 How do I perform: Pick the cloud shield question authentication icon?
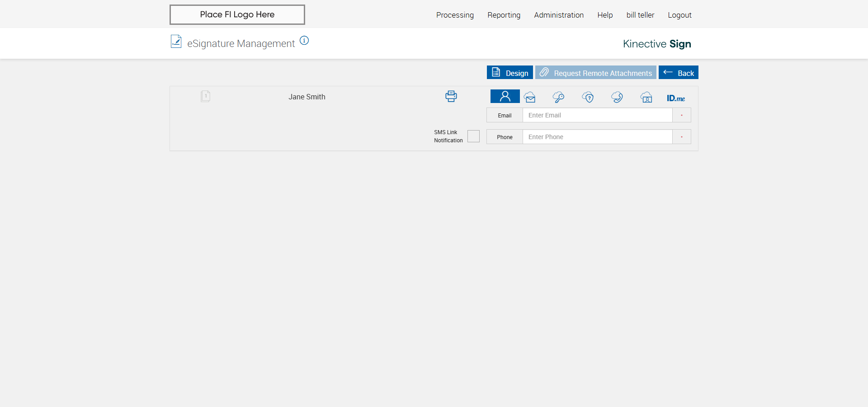[588, 97]
